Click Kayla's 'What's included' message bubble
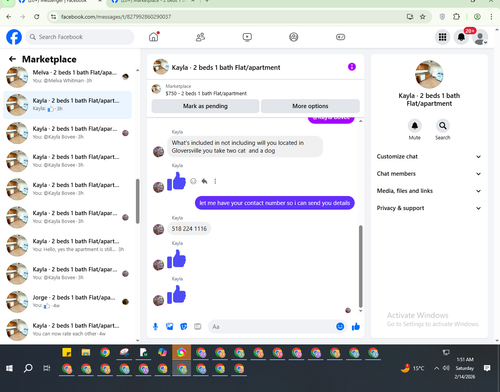 (x=245, y=147)
